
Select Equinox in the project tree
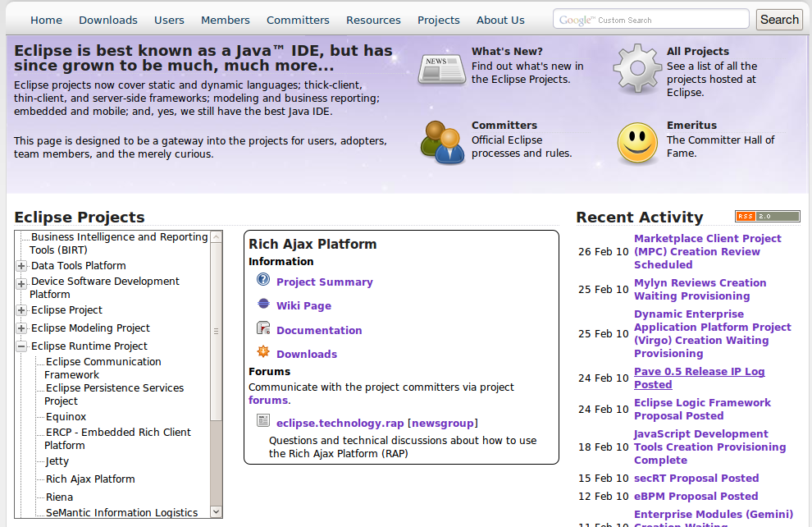click(66, 417)
